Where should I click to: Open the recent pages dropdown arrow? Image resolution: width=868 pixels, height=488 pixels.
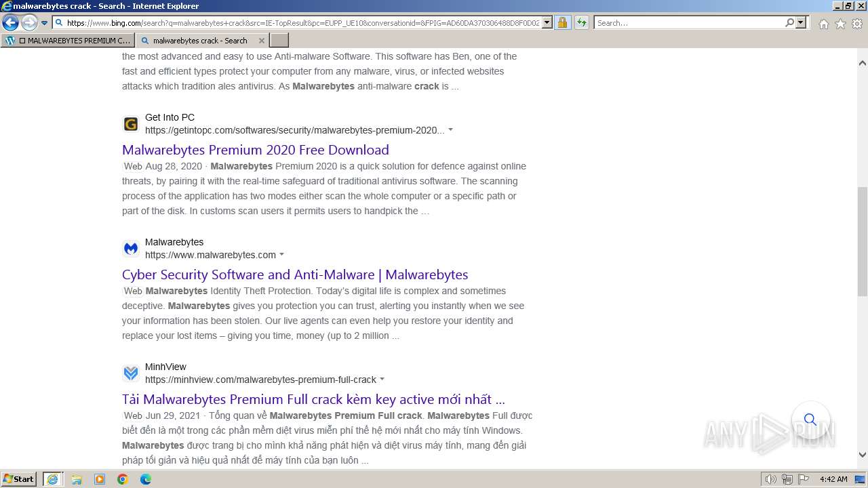click(x=44, y=23)
